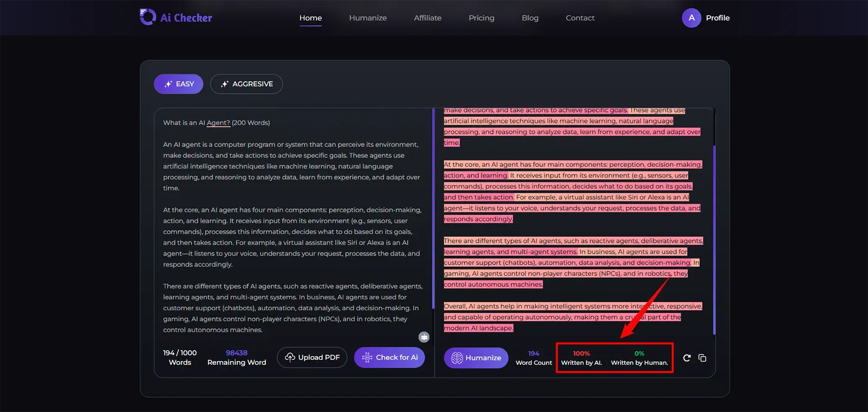
Task: Click the 194 Word Count label
Action: (534, 358)
